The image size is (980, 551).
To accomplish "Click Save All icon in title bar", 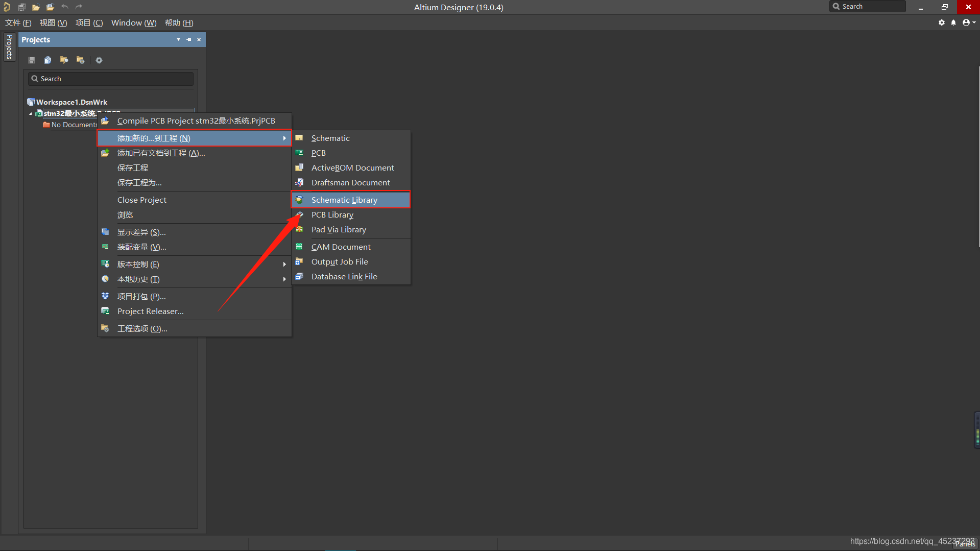I will pos(22,7).
